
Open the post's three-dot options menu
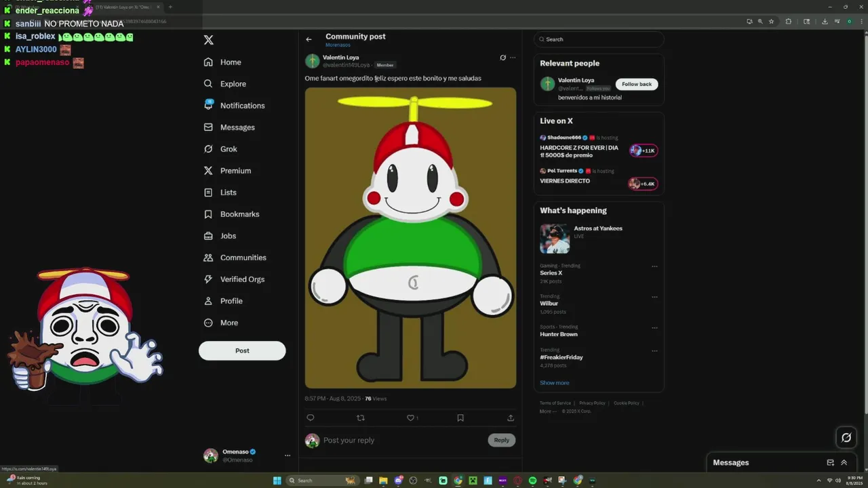point(513,58)
